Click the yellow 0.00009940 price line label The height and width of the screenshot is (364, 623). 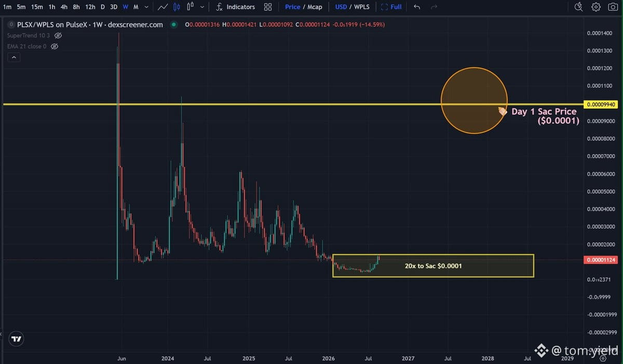pyautogui.click(x=601, y=104)
